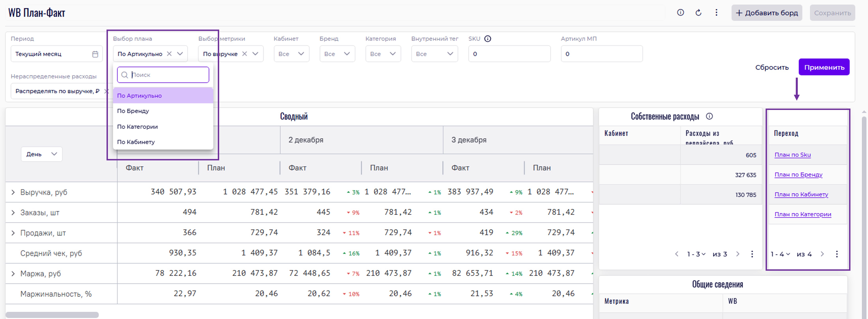
Task: Expand the Выручка, руб row
Action: point(13,193)
